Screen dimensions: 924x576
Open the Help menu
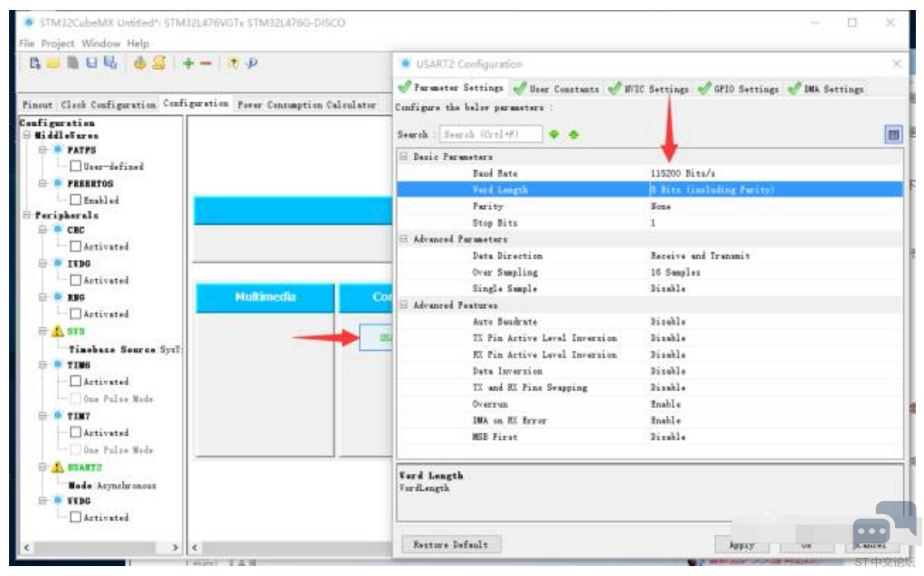138,43
